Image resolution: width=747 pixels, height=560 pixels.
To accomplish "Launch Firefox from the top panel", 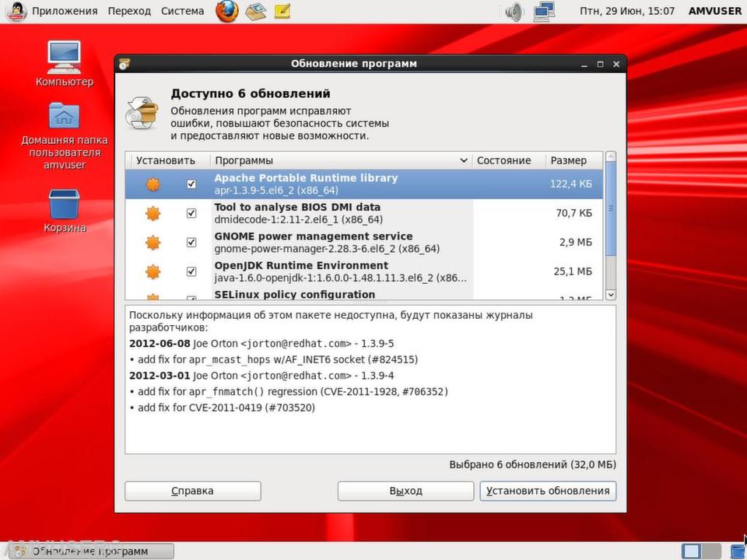I will tap(227, 11).
